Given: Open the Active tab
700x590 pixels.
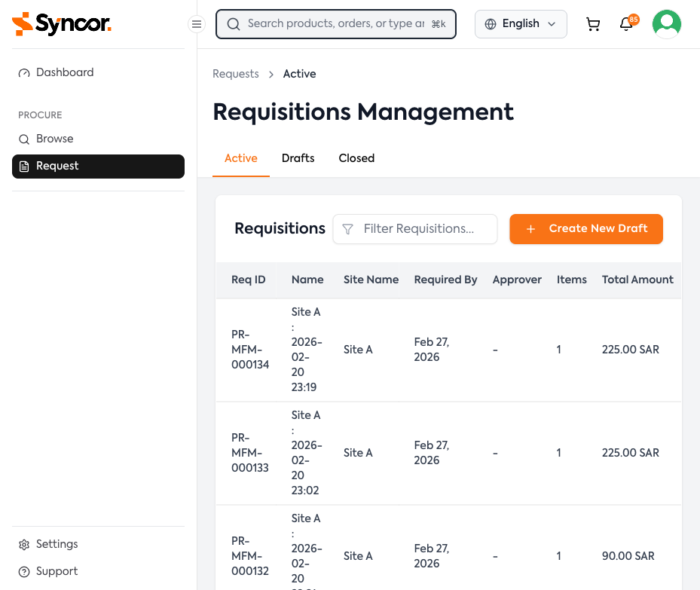Looking at the screenshot, I should (x=240, y=158).
